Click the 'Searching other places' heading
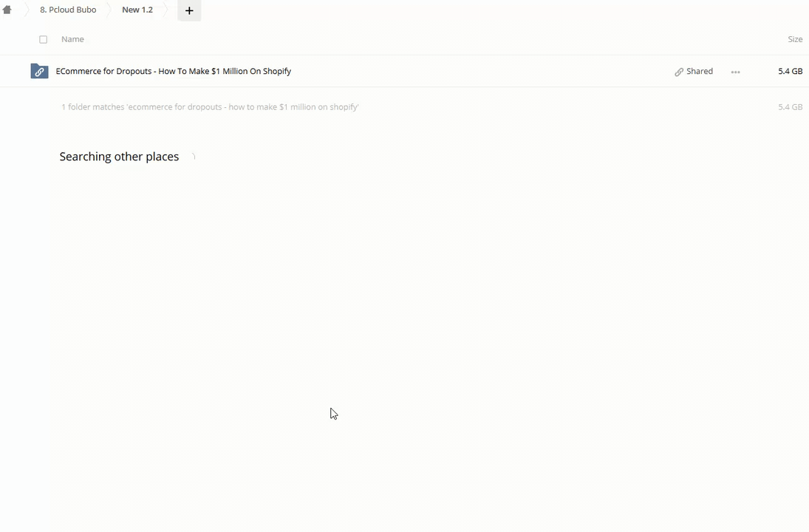The image size is (809, 532). click(x=119, y=157)
